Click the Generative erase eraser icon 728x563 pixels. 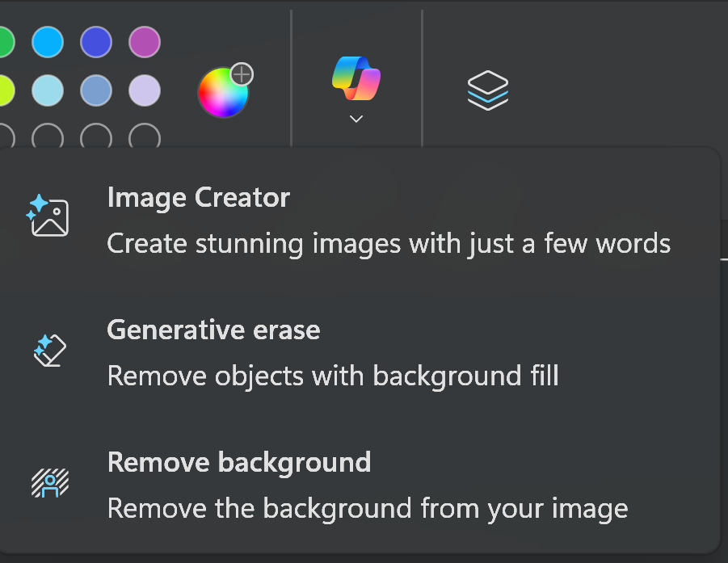click(49, 351)
